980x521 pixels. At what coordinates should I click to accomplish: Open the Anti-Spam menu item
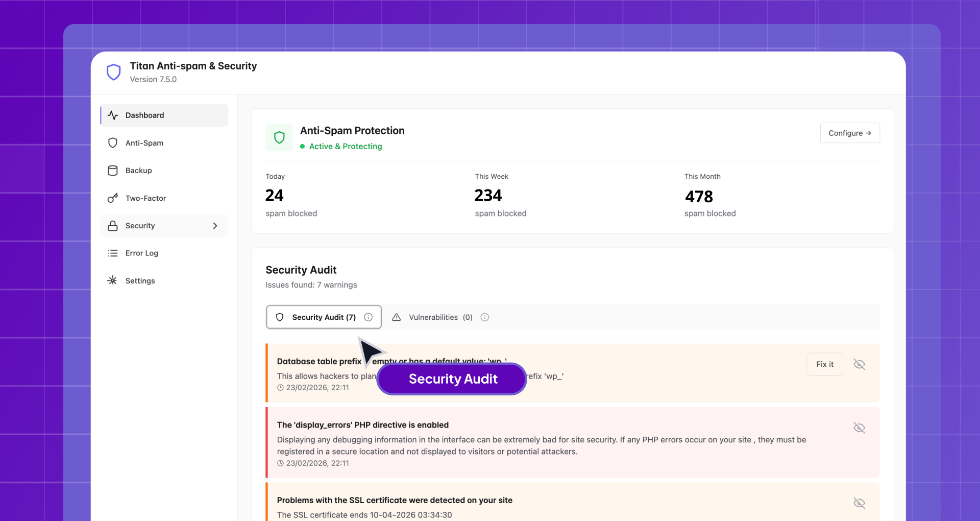144,143
